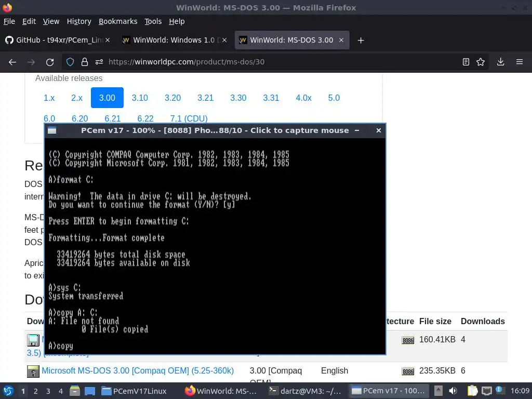532x399 pixels.
Task: Open the Firefox downloads panel
Action: (x=500, y=62)
